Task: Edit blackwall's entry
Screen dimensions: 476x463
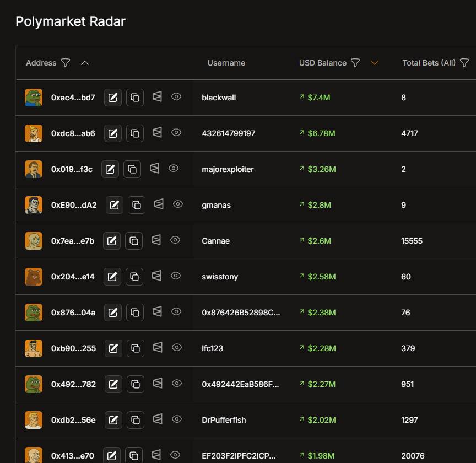Action: [x=112, y=97]
